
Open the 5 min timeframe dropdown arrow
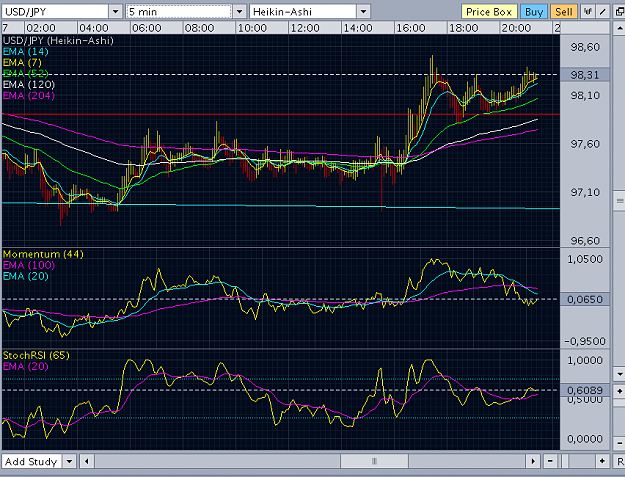tap(240, 12)
